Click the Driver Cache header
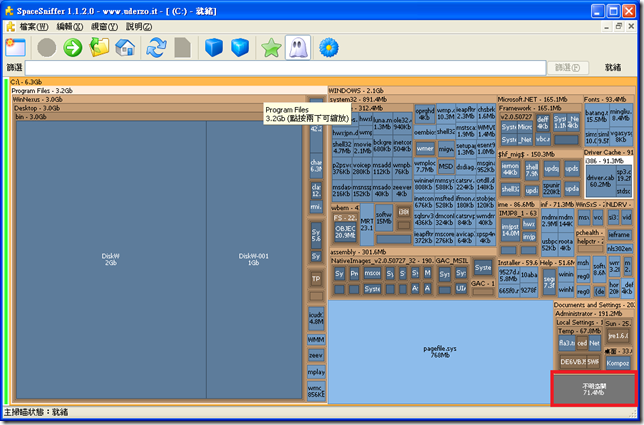Viewport: 644px width, 425px height. click(608, 152)
